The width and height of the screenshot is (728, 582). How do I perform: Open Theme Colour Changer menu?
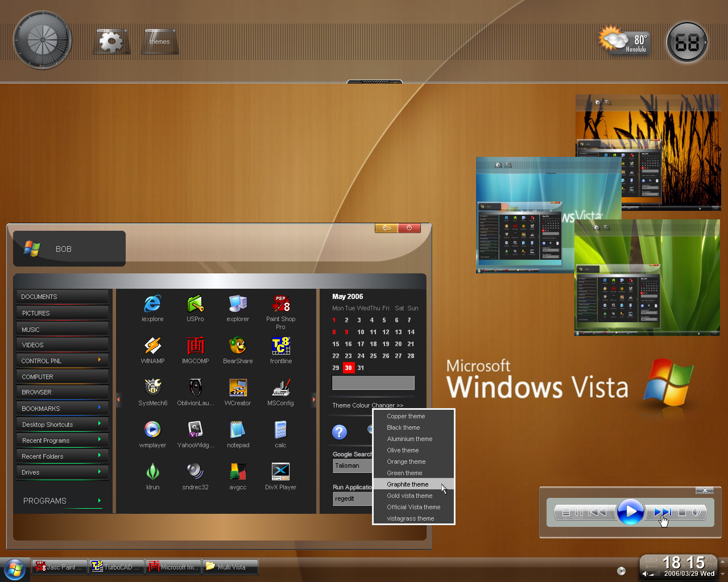(x=368, y=405)
